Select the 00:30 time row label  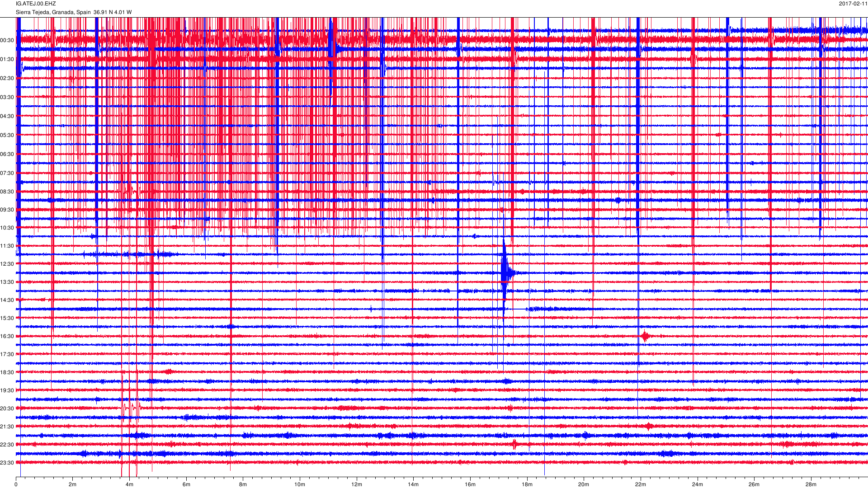click(7, 40)
